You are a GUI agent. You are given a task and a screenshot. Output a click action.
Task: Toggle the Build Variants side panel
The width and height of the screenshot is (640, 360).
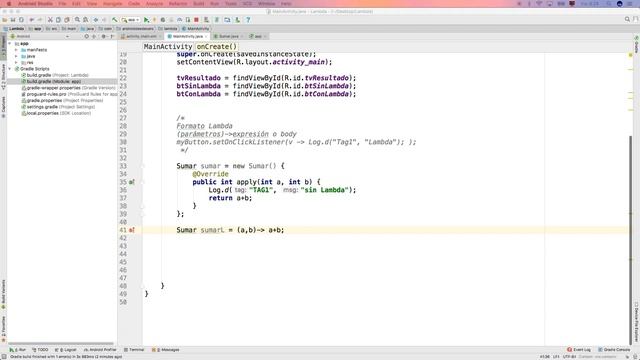(3, 294)
